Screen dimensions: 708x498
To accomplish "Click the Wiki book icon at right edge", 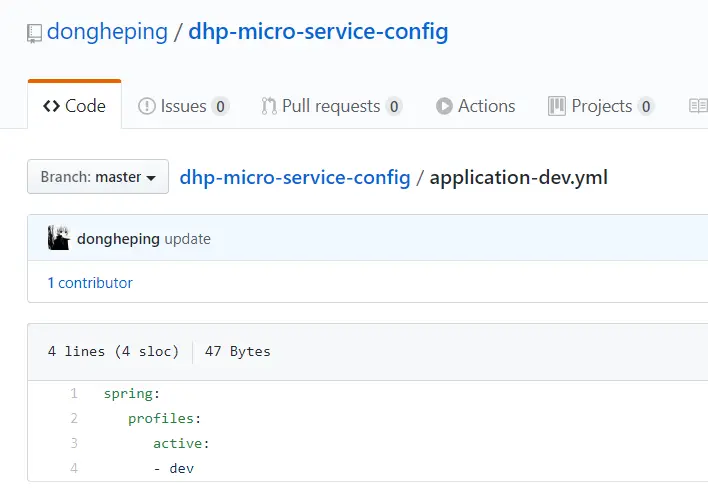I will [698, 106].
